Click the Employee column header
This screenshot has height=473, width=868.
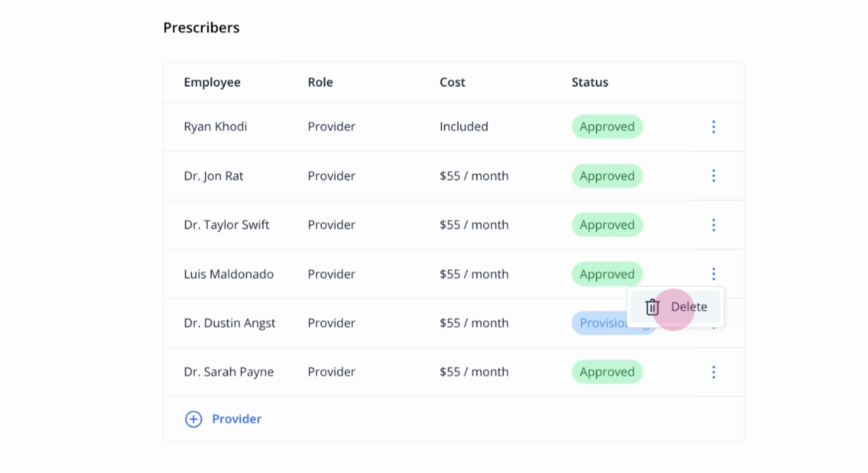coord(212,82)
